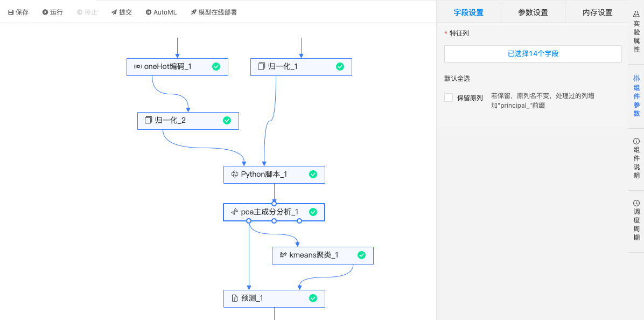The width and height of the screenshot is (644, 320).
Task: Open the 已选择14个字段 field selector
Action: point(533,54)
